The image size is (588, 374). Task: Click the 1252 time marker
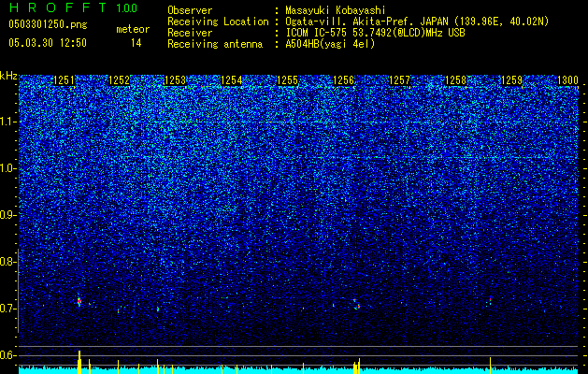[x=120, y=80]
